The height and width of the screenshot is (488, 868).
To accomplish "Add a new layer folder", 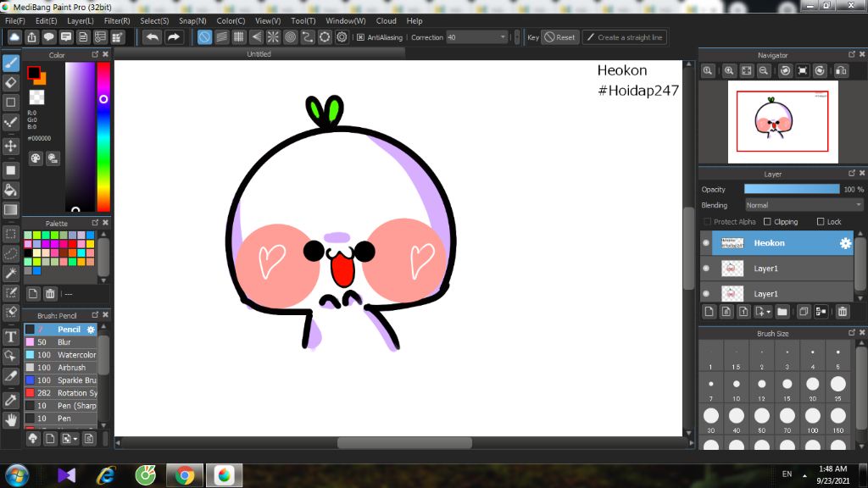I will [782, 312].
